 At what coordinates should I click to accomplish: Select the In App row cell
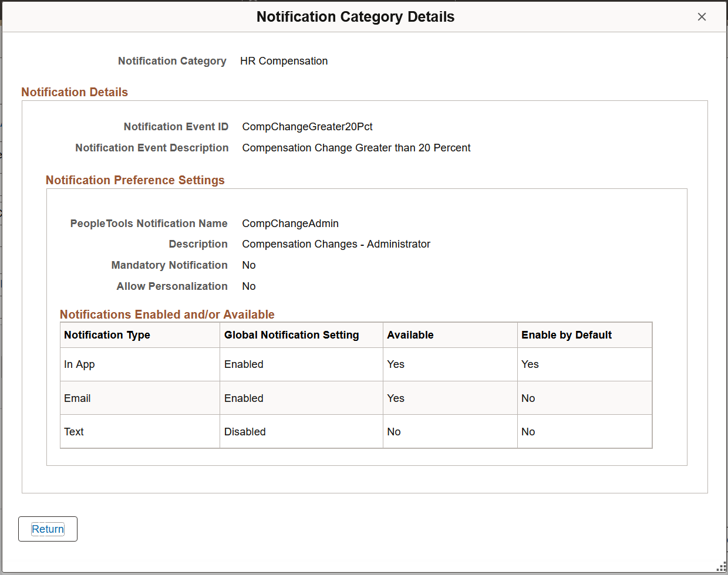[x=140, y=364]
